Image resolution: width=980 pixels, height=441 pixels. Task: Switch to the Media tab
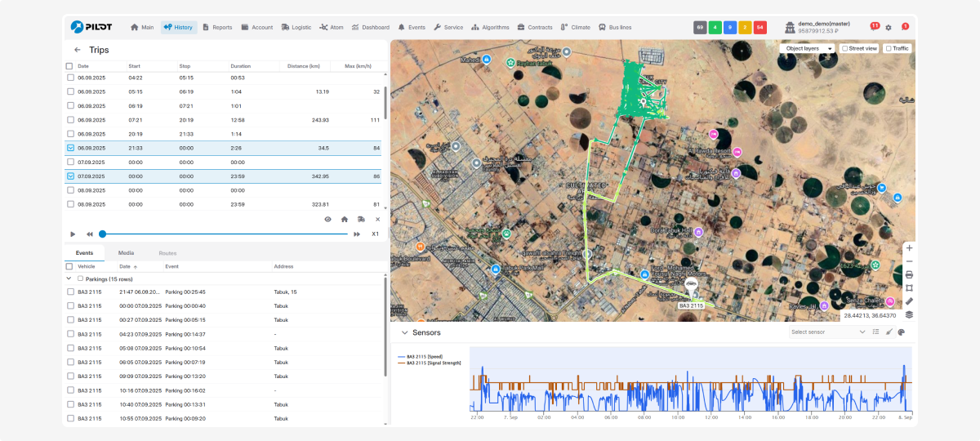pyautogui.click(x=126, y=253)
